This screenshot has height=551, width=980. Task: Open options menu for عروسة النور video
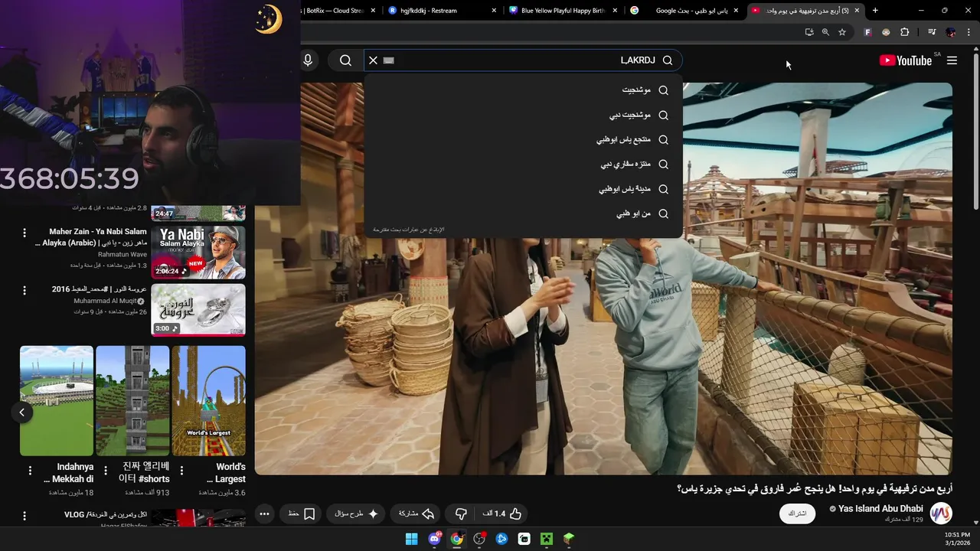[x=24, y=291]
